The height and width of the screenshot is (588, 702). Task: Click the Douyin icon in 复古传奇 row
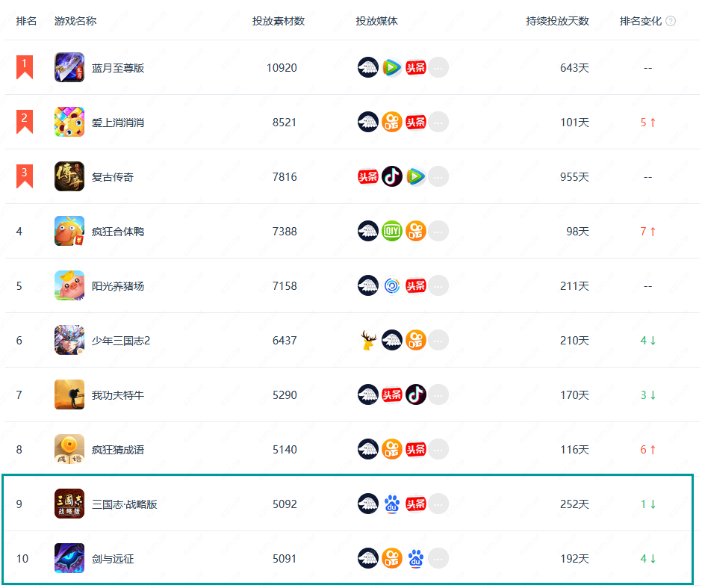[392, 176]
